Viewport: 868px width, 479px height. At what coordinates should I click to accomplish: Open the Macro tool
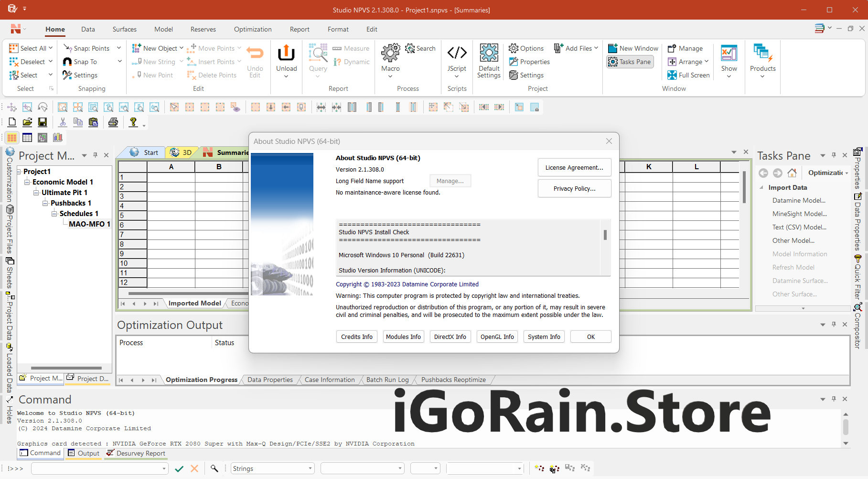coord(390,54)
